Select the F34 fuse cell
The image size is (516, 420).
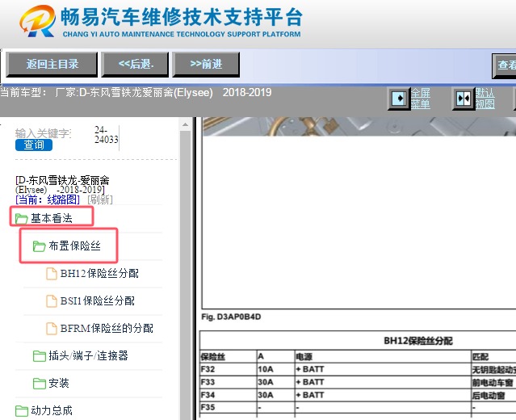[228, 395]
